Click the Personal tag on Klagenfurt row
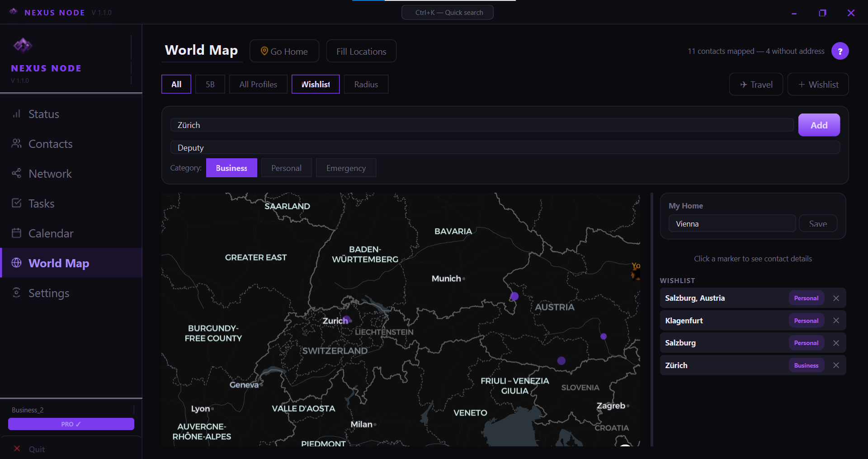Screen dimensions: 868x459 (806, 321)
